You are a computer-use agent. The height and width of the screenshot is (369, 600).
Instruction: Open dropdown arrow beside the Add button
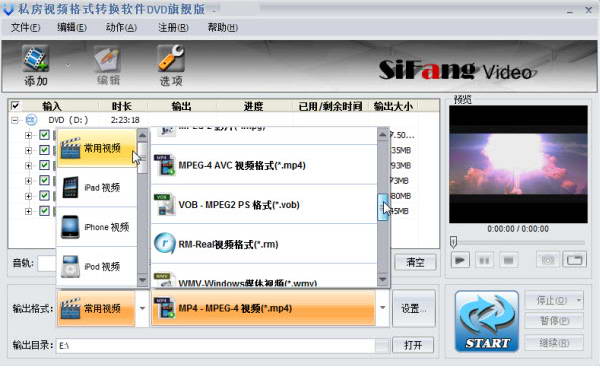pyautogui.click(x=68, y=65)
